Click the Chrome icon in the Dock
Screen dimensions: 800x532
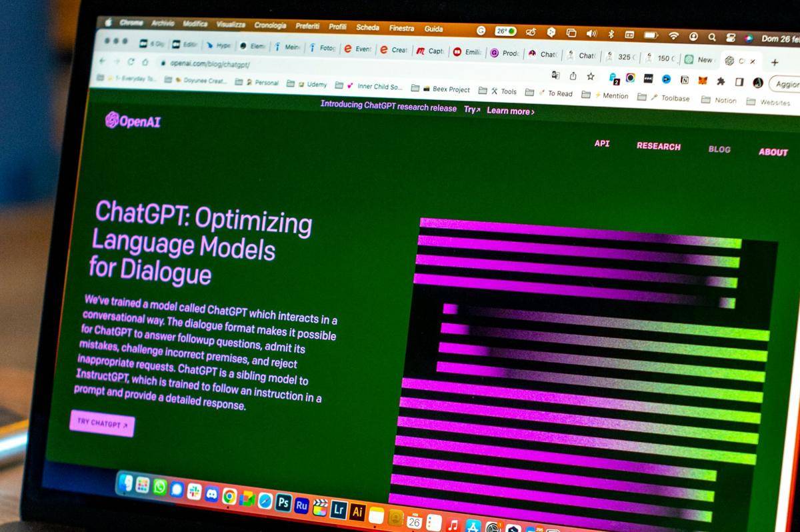(x=229, y=496)
